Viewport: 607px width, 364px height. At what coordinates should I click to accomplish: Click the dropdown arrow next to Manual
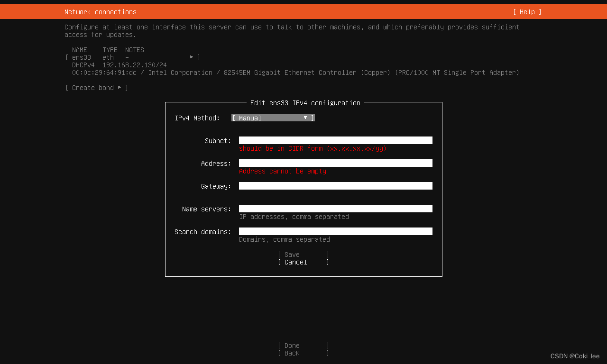pyautogui.click(x=306, y=118)
